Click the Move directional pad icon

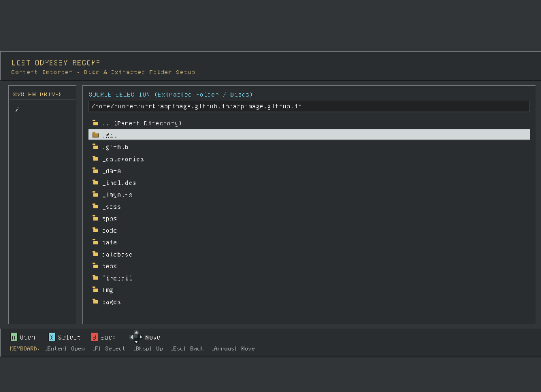[x=136, y=337]
